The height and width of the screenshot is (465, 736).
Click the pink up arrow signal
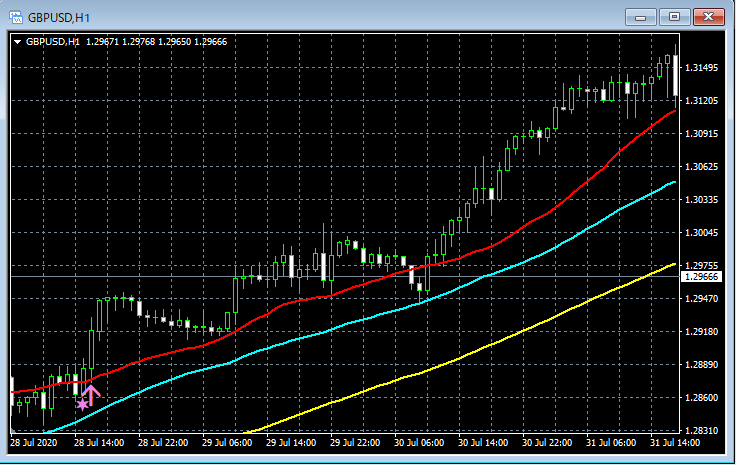point(91,396)
